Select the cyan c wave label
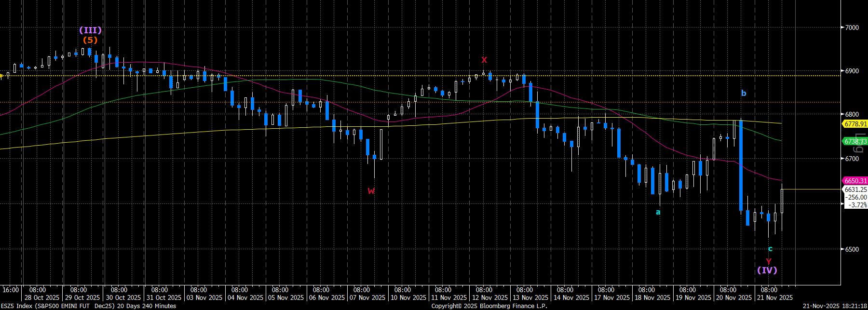The height and width of the screenshot is (310, 868). [x=770, y=249]
